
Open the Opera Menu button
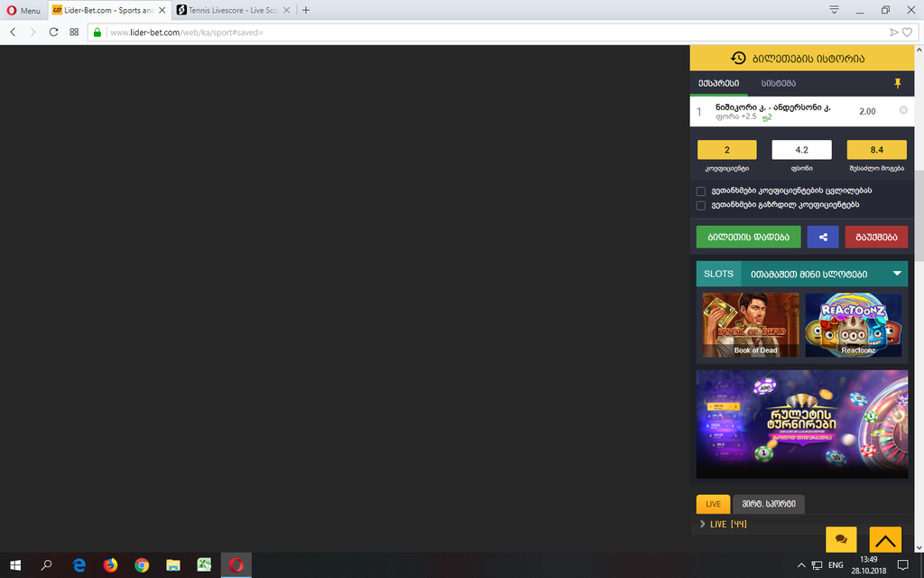23,10
